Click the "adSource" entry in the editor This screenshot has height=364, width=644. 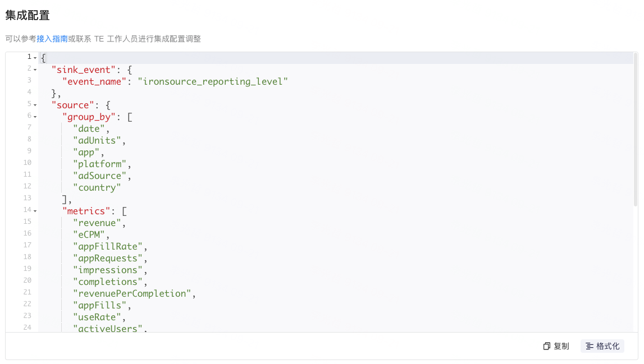[99, 176]
